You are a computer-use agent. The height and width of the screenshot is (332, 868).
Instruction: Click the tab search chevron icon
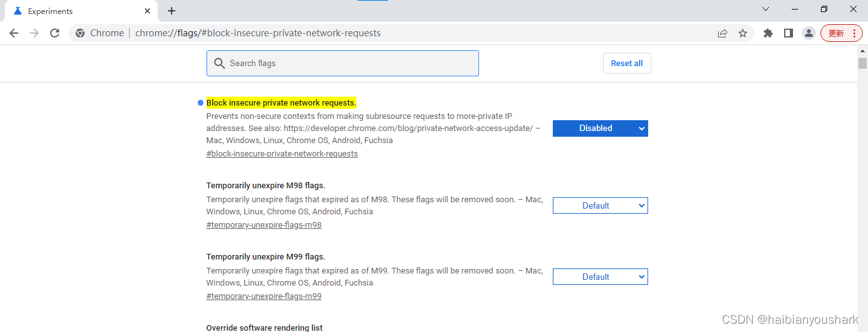coord(766,10)
